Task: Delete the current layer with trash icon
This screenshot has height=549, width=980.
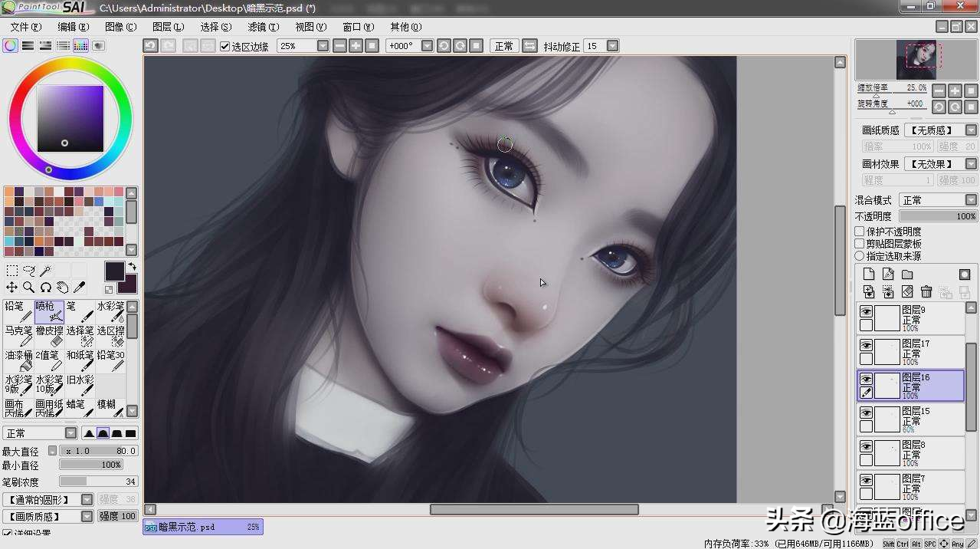Action: [x=926, y=292]
